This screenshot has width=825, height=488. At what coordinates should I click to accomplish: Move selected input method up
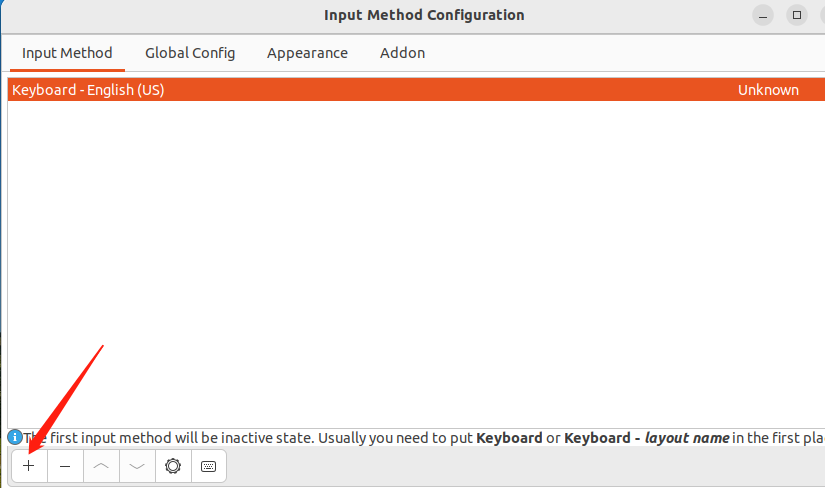tap(101, 466)
